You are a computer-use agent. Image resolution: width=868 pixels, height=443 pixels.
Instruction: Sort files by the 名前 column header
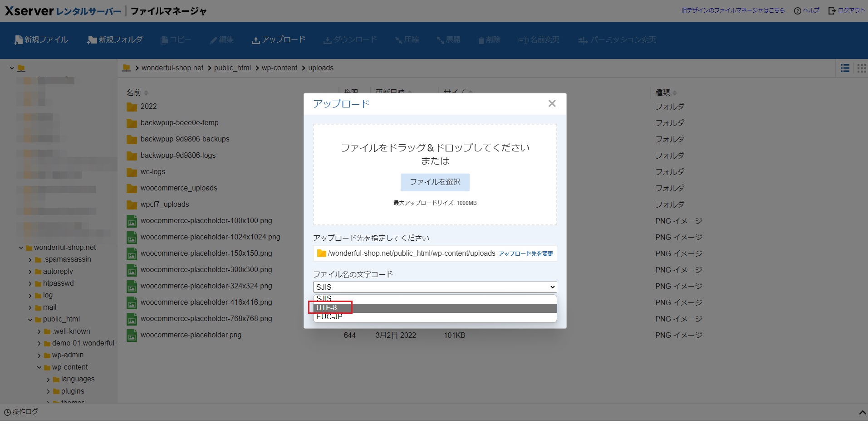click(x=134, y=92)
